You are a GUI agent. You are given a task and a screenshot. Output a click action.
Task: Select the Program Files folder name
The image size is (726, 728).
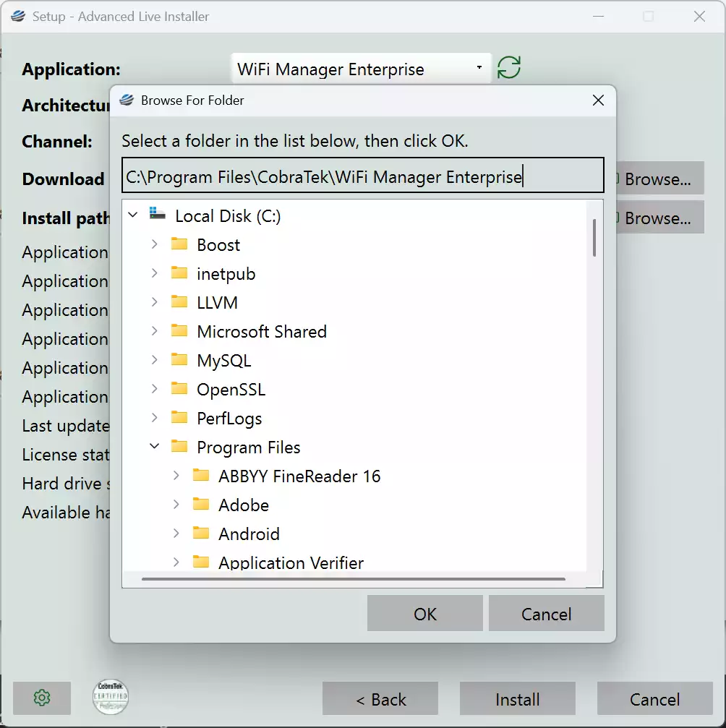(249, 447)
